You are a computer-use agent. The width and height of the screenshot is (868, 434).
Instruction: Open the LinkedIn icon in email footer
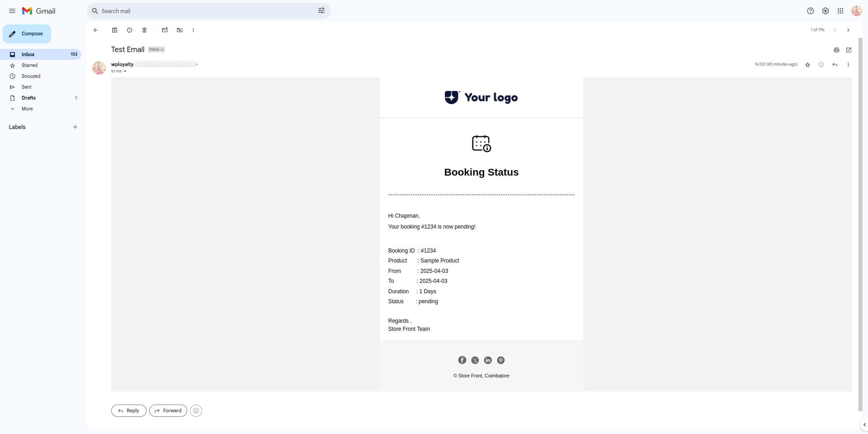[x=488, y=360]
